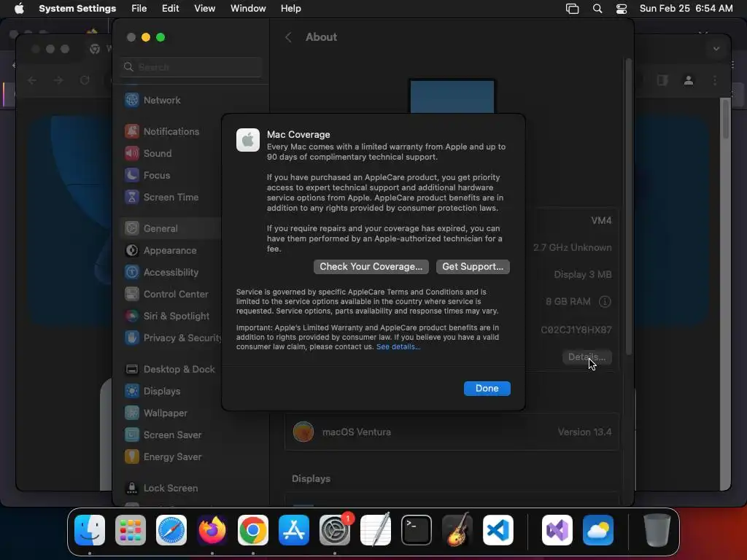The image size is (747, 560).
Task: Select the Sound speaker icon
Action: tap(131, 153)
